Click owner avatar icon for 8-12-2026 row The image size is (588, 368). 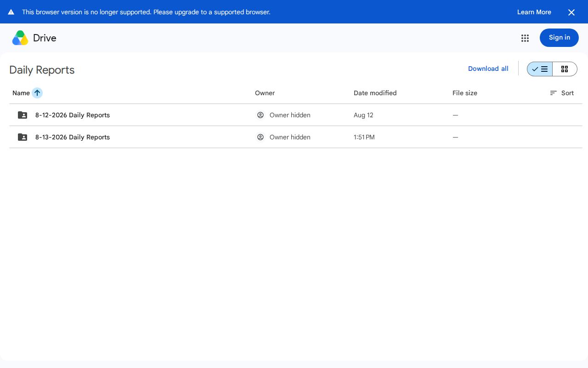coord(260,115)
